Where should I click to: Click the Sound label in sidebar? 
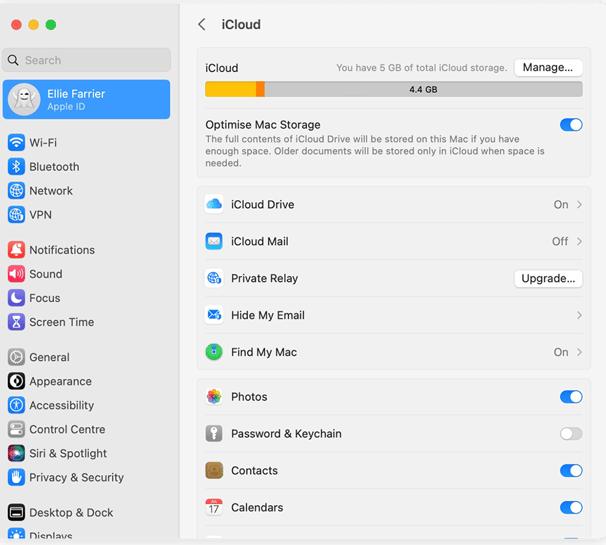(46, 274)
